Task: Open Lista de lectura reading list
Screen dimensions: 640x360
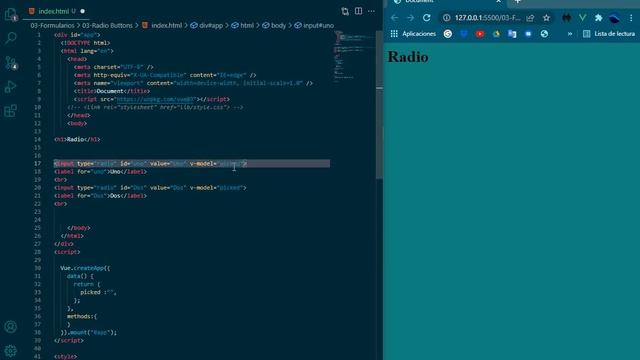Action: point(609,34)
